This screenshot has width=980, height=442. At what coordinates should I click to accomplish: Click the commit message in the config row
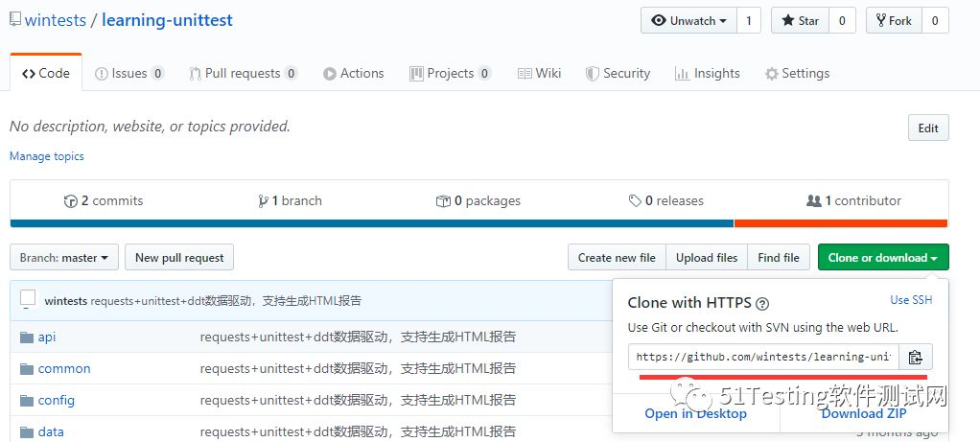[358, 400]
